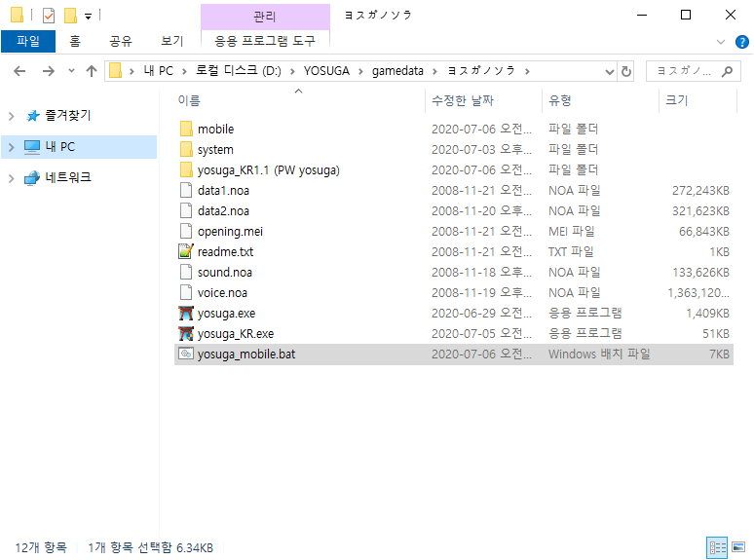Select 내 PC in the navigation pane

point(60,147)
